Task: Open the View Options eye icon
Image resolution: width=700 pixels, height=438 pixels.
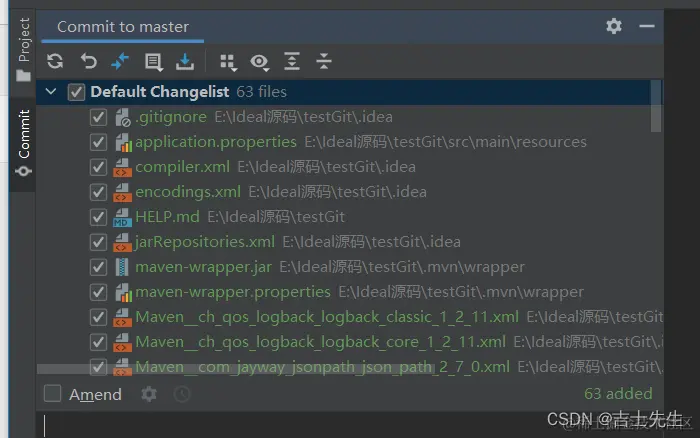Action: click(259, 62)
